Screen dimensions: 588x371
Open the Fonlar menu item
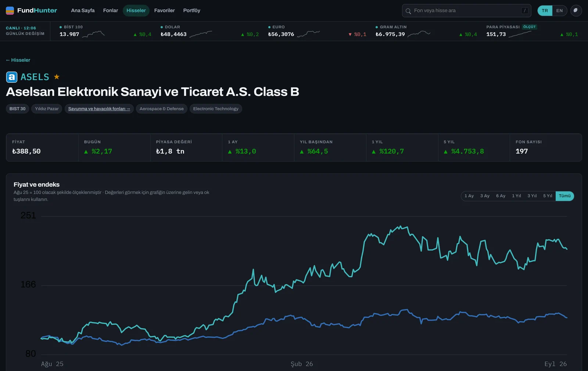pos(111,11)
